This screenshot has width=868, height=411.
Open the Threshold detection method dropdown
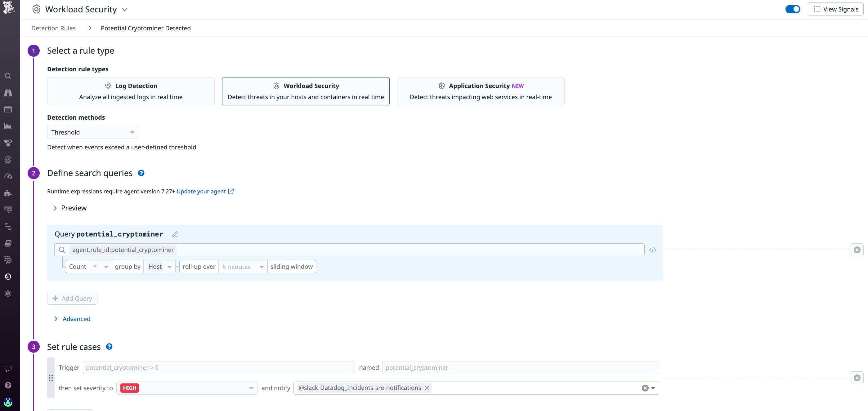click(x=93, y=132)
